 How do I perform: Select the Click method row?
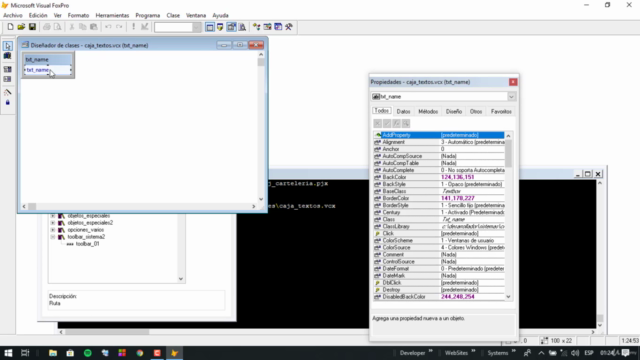(439, 233)
